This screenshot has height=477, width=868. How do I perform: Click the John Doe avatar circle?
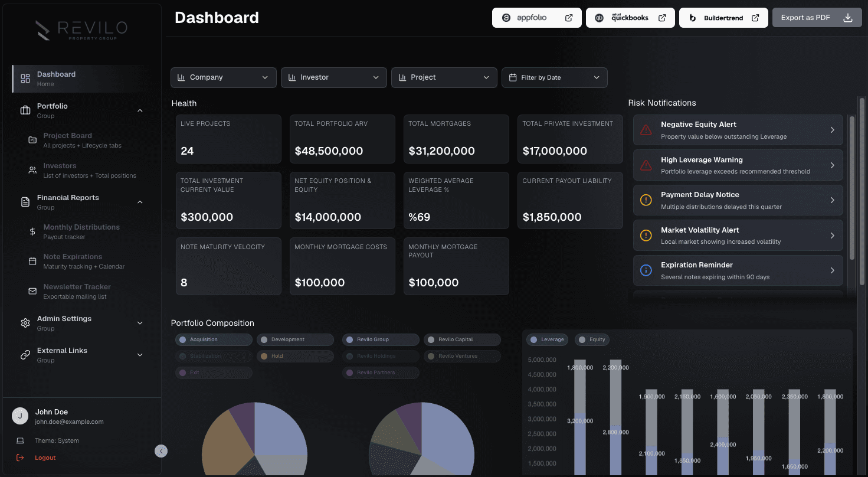(20, 416)
